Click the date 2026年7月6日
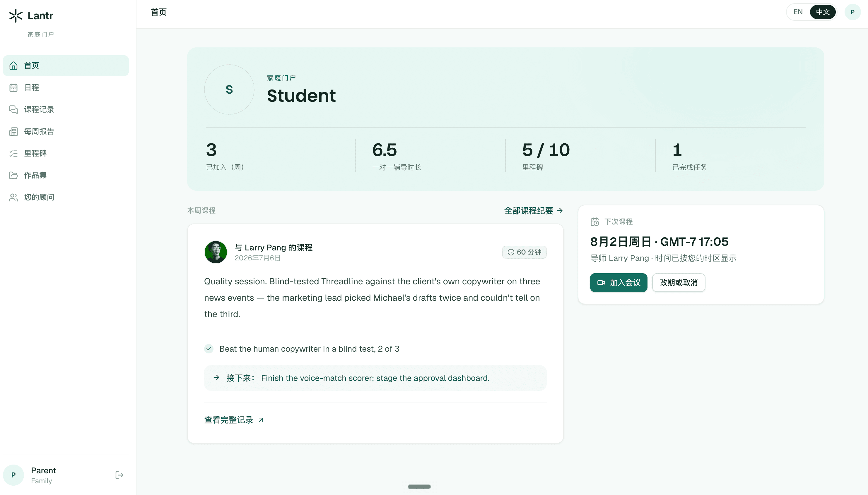 [258, 258]
